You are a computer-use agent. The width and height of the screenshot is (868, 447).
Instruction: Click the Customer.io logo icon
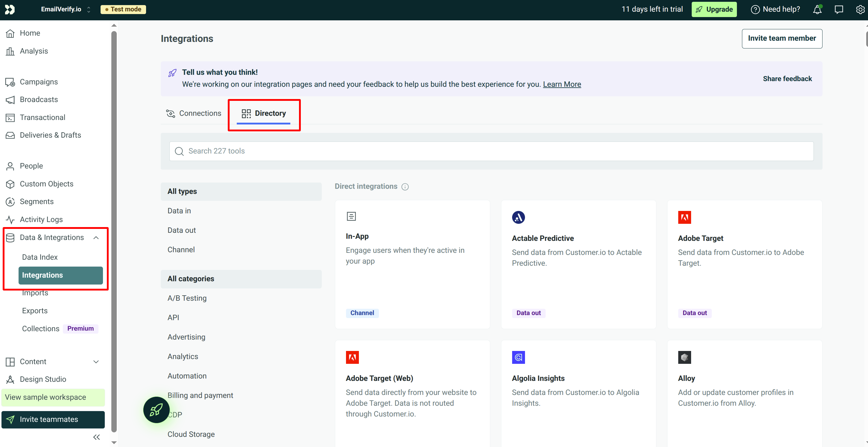pos(10,10)
